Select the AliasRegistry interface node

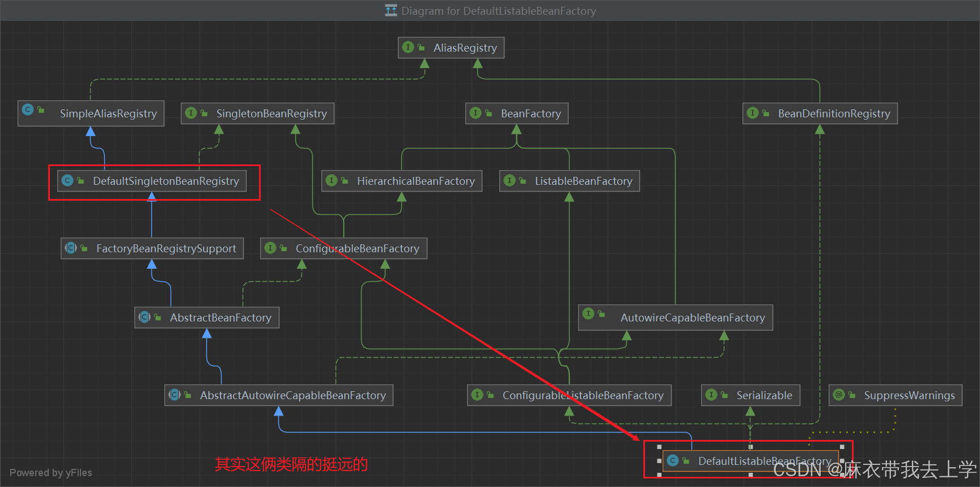451,48
